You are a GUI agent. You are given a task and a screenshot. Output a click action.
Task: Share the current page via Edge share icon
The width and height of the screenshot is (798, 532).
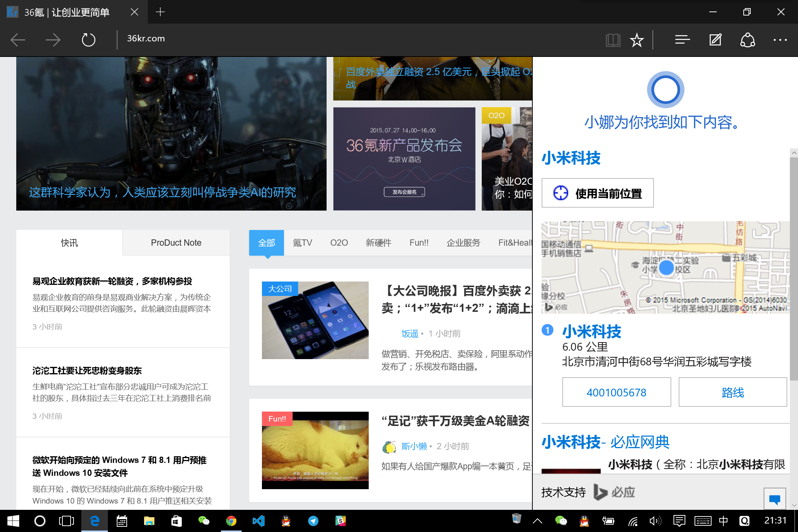tap(747, 40)
